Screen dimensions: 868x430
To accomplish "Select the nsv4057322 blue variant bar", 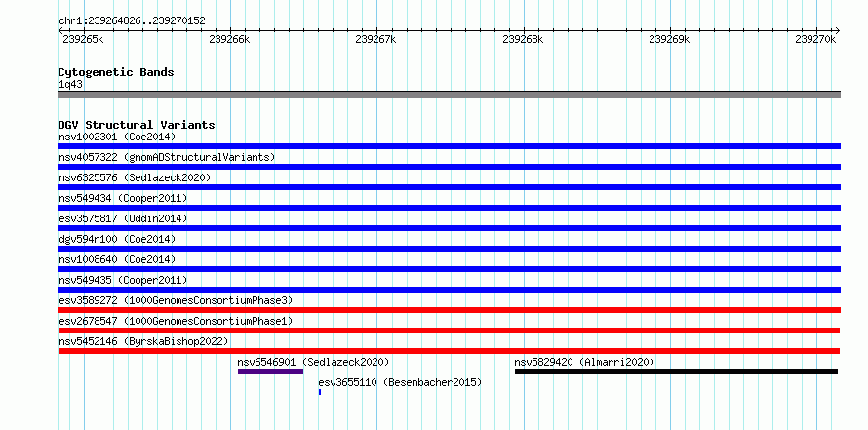I will click(x=449, y=167).
